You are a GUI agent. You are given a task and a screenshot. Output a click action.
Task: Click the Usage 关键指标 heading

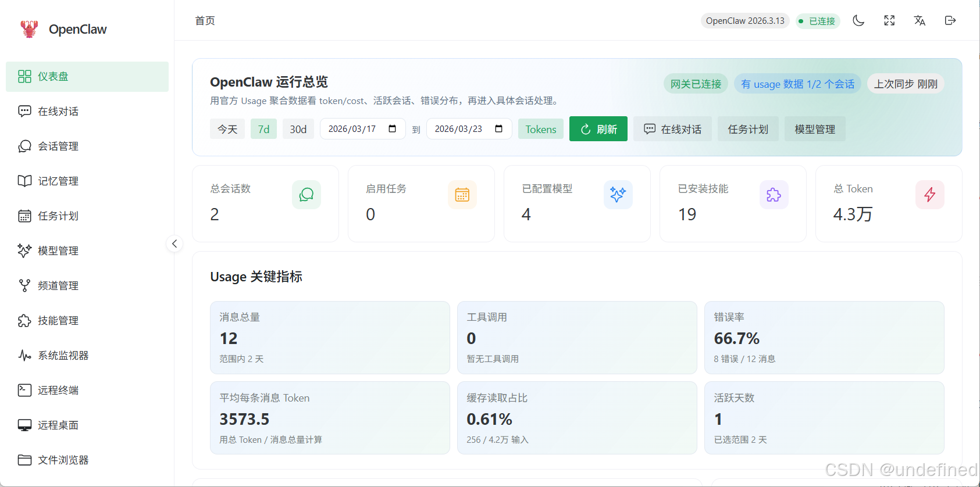click(256, 277)
